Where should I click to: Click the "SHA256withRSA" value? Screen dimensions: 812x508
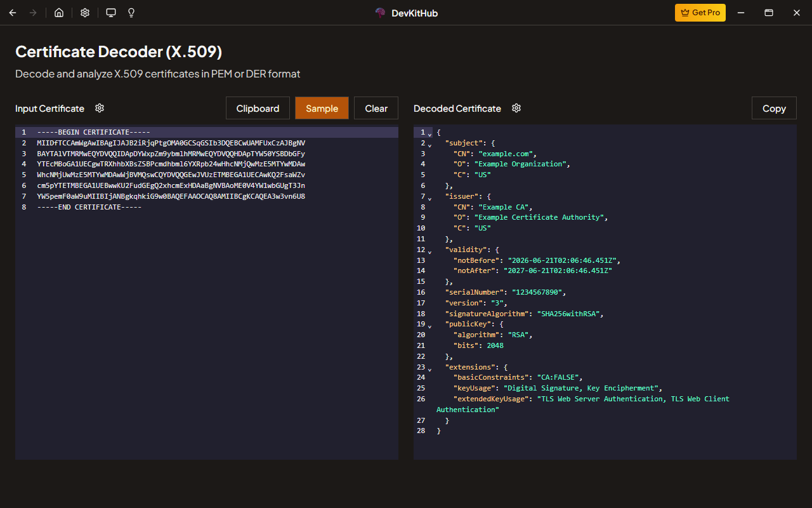coord(568,314)
